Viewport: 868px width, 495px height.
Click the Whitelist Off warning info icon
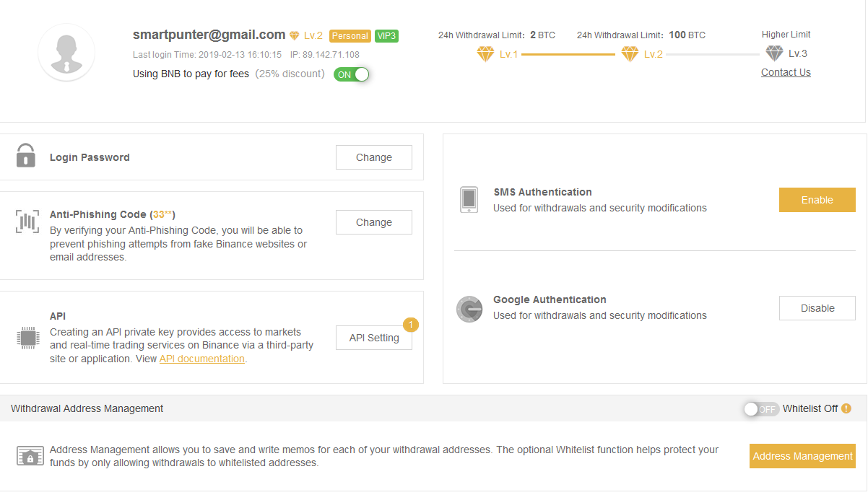coord(846,408)
